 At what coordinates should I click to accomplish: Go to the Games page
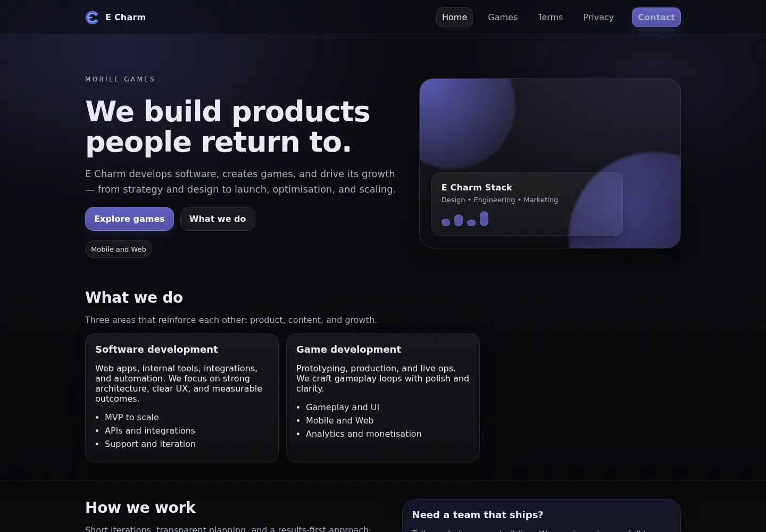(x=503, y=17)
